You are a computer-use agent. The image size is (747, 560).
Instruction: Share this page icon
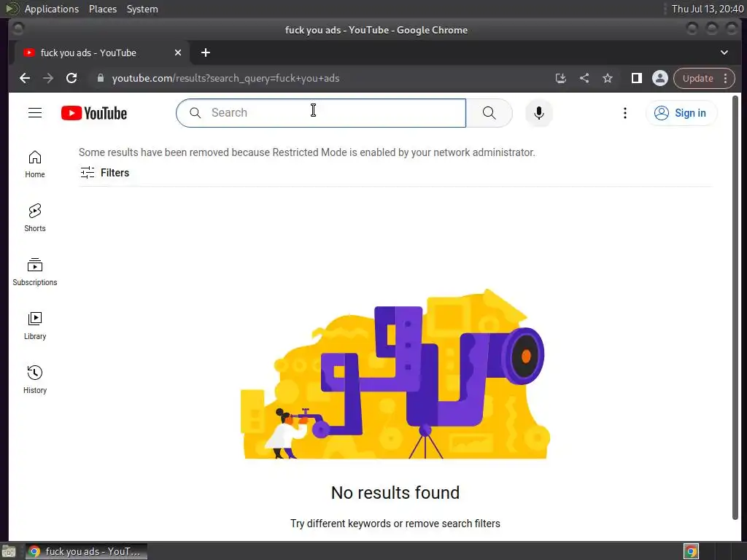[x=584, y=78]
